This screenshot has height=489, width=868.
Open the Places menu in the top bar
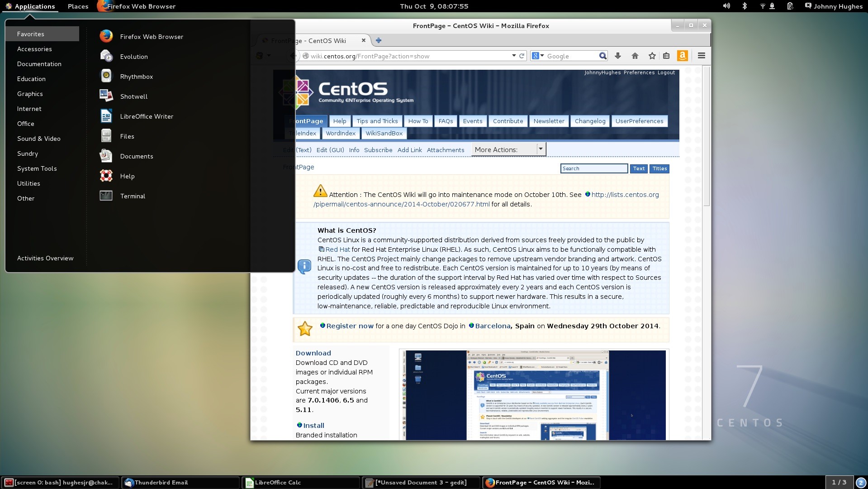(78, 6)
